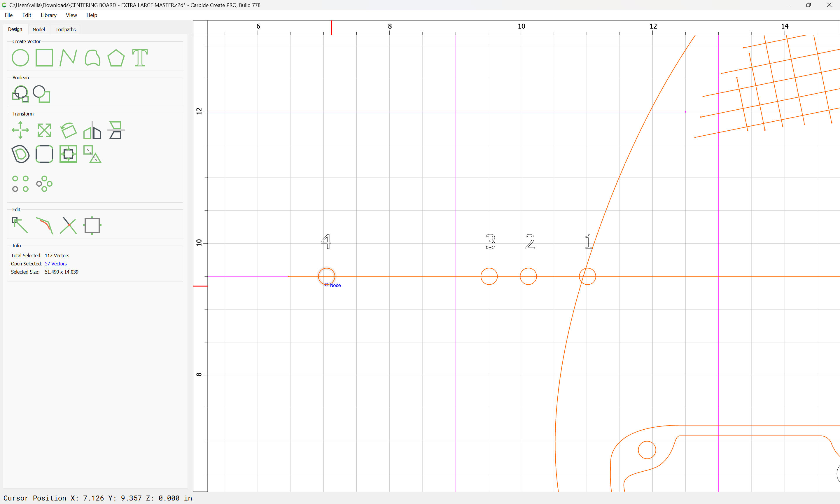Select the Polyline vector tool

68,57
